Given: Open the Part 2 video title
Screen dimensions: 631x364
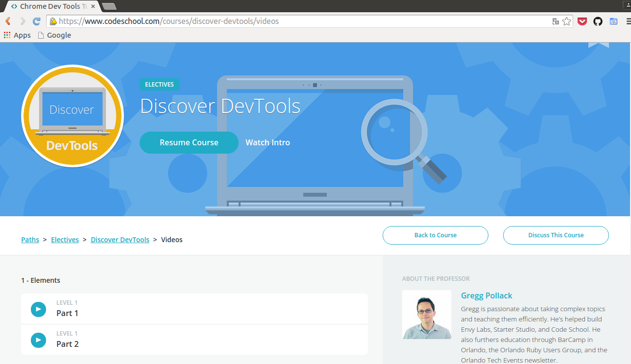Looking at the screenshot, I should 68,344.
